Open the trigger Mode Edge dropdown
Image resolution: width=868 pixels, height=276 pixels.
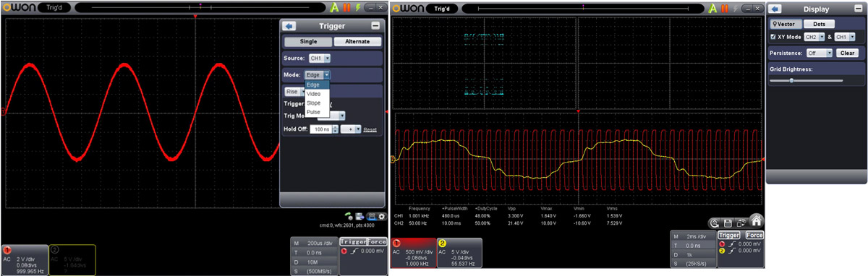tap(318, 74)
